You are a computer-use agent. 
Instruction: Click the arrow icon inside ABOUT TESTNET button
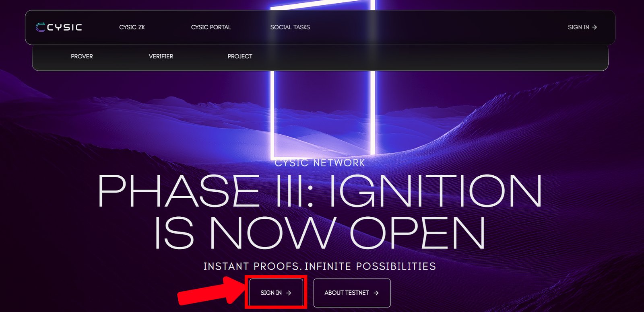point(376,293)
